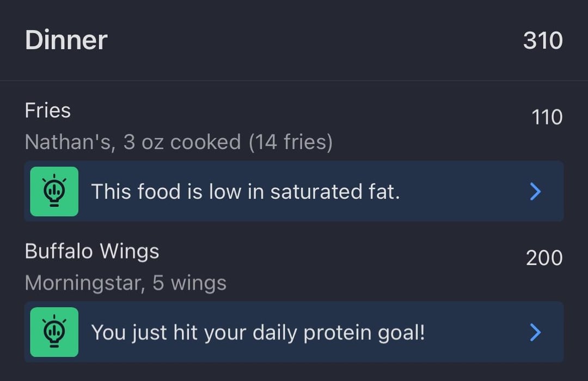
Task: Tap the 200 calories value for Buffalo Wings
Action: tap(544, 257)
